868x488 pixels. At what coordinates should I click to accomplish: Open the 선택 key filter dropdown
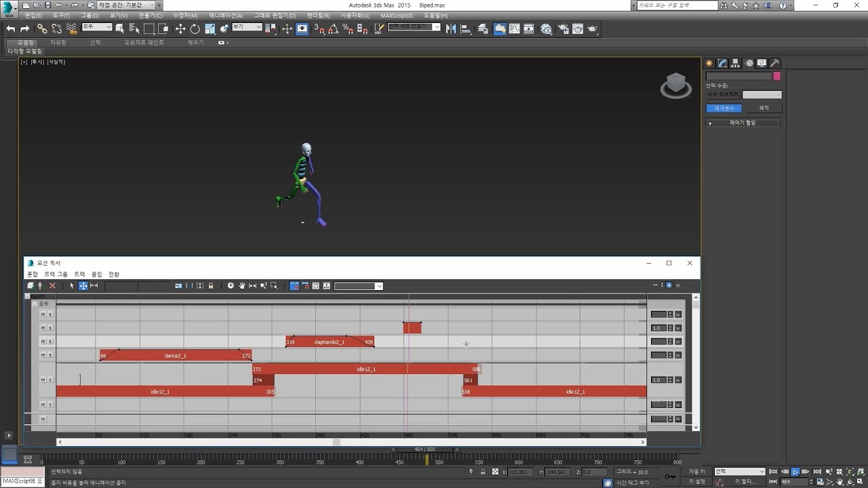(740, 472)
